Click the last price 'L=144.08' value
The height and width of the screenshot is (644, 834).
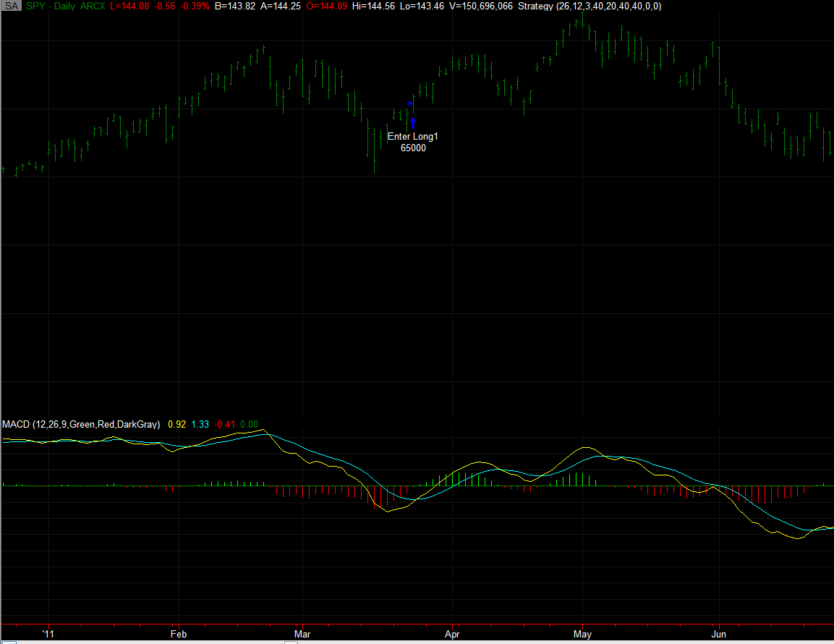click(x=129, y=6)
